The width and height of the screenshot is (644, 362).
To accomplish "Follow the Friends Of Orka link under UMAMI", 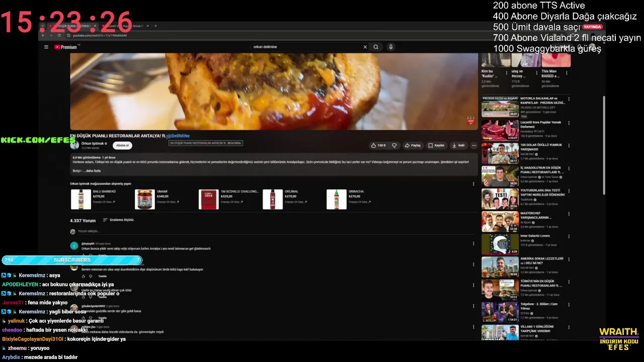I will pyautogui.click(x=168, y=202).
